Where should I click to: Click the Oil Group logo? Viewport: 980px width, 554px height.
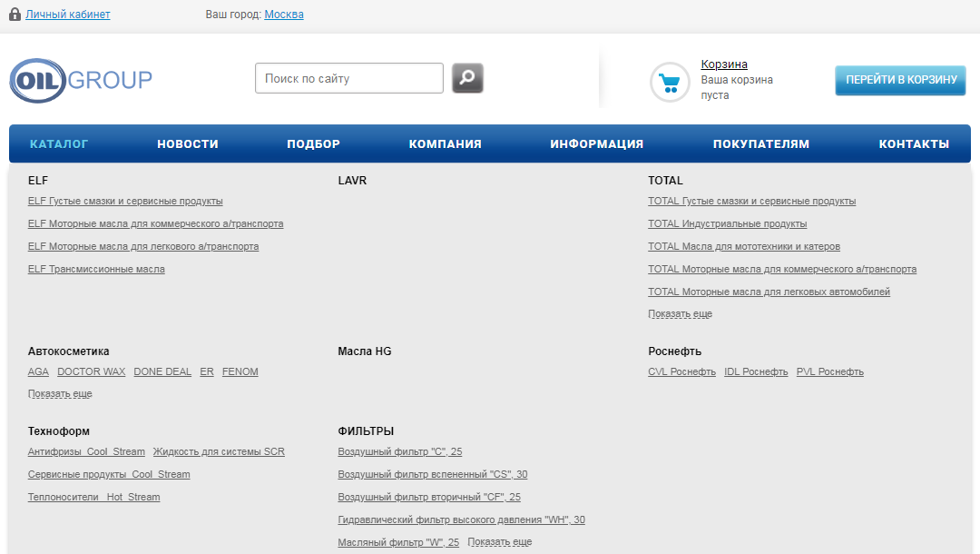[81, 80]
